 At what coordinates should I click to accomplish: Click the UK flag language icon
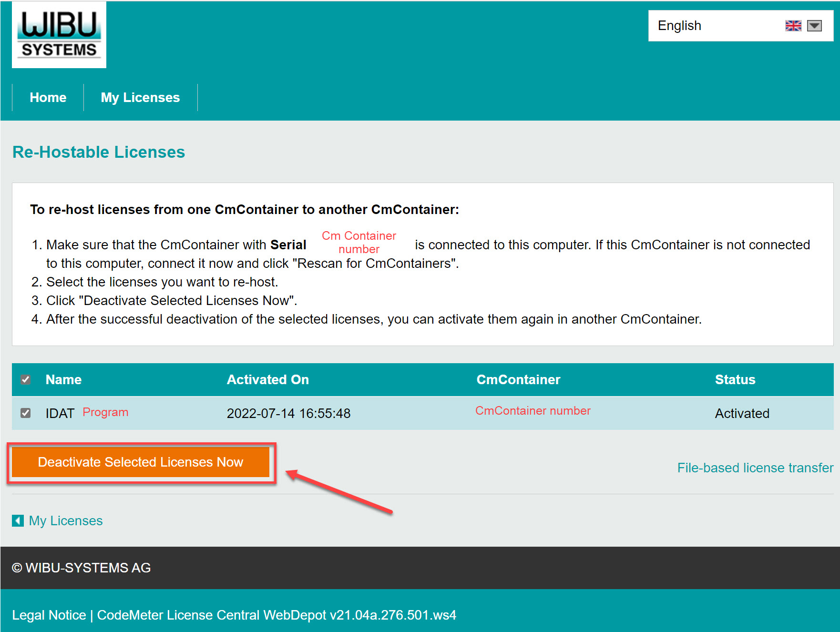click(x=793, y=26)
